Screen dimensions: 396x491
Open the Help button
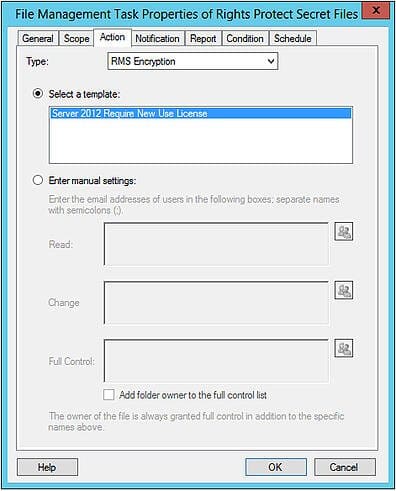[47, 467]
